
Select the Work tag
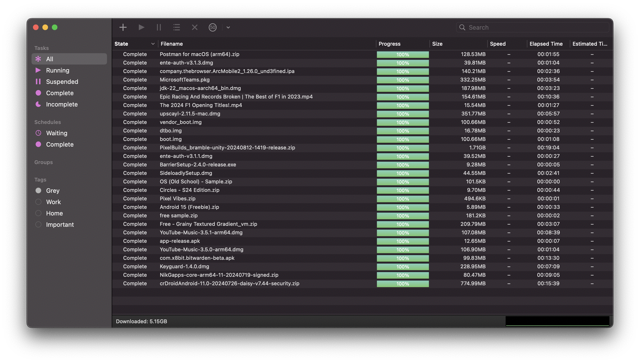click(x=69, y=202)
